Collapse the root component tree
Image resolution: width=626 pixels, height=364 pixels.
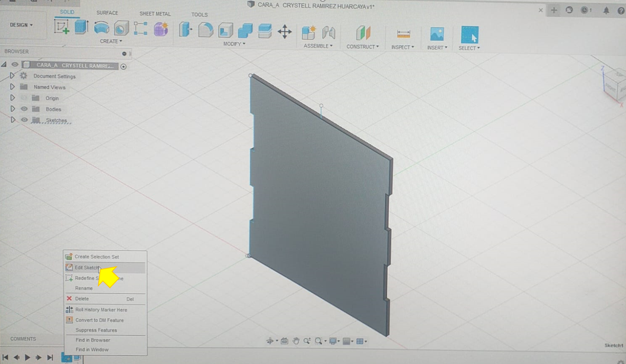4,64
